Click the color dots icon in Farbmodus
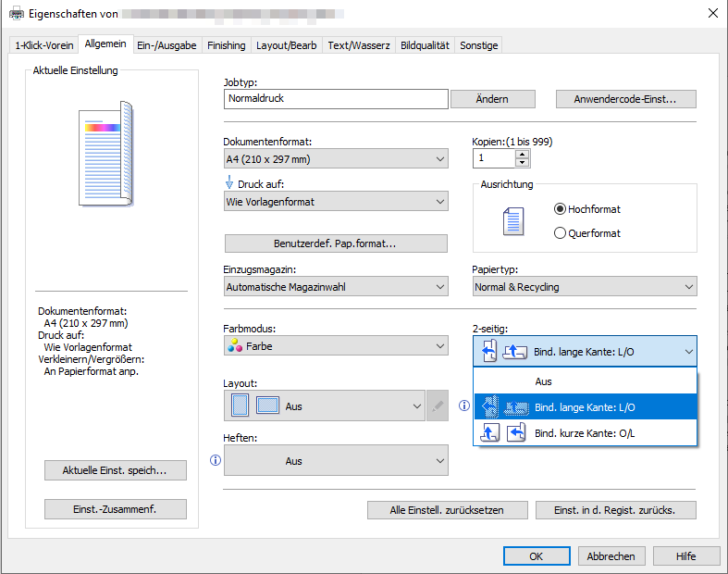 [235, 346]
